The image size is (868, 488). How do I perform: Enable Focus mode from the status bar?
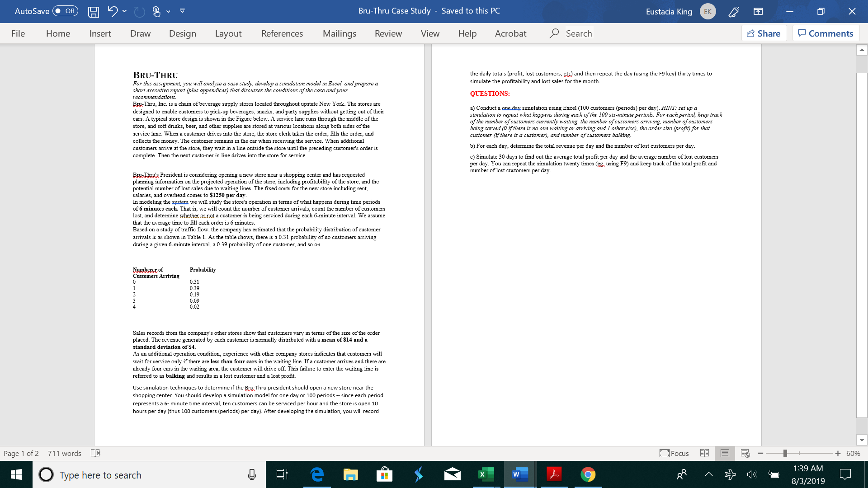pos(674,453)
